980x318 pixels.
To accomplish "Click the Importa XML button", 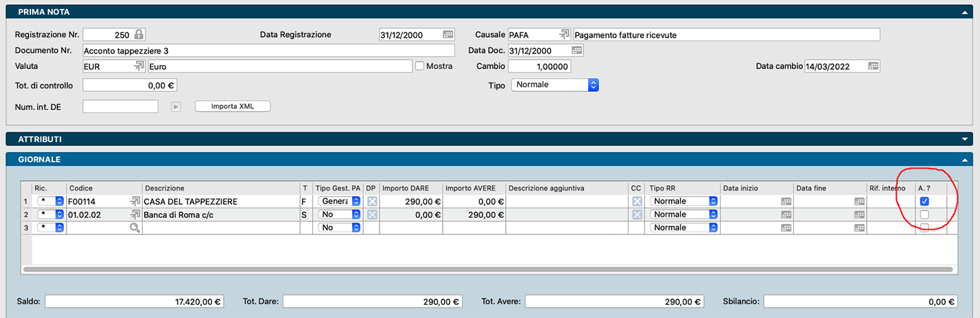I will coord(233,106).
